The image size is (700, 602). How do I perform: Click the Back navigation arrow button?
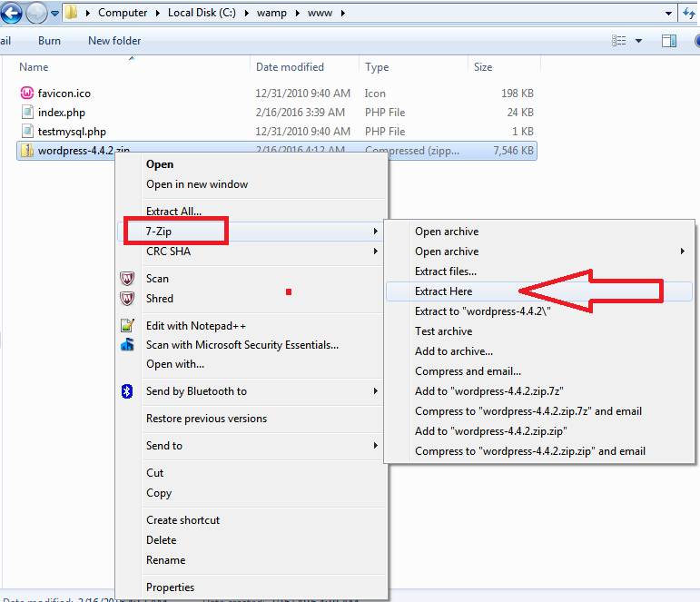(12, 13)
